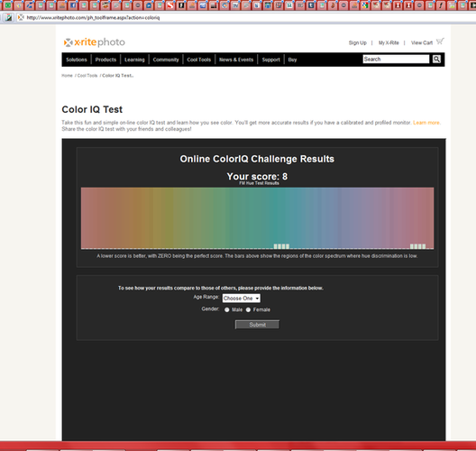The image size is (476, 451).
Task: Go to Cool Tools breadcrumb
Action: point(87,76)
